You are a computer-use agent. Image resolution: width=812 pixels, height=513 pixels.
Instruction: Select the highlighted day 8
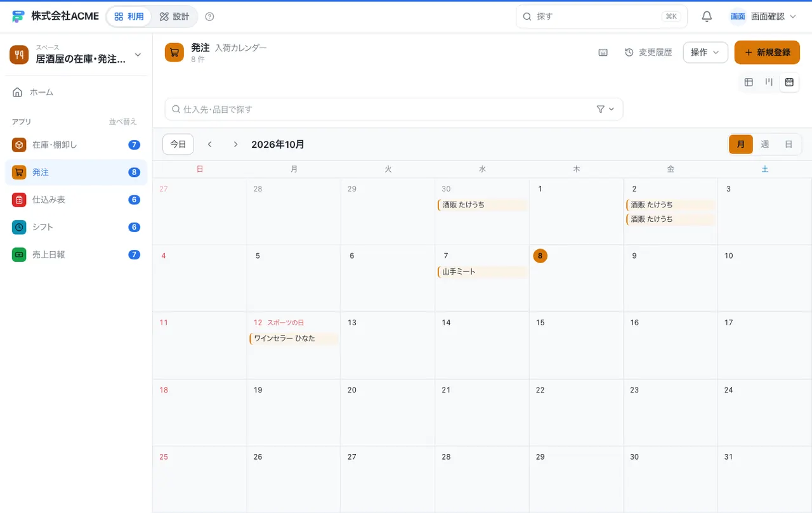[x=540, y=256]
